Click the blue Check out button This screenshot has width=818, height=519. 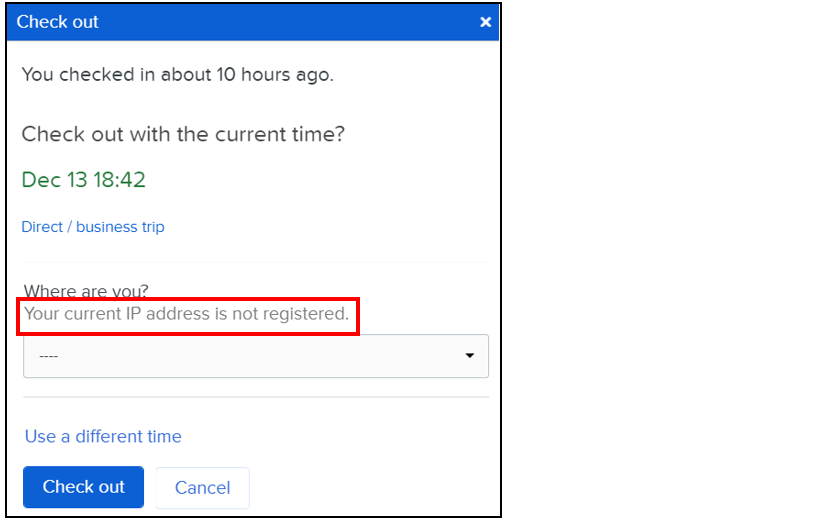pyautogui.click(x=83, y=487)
